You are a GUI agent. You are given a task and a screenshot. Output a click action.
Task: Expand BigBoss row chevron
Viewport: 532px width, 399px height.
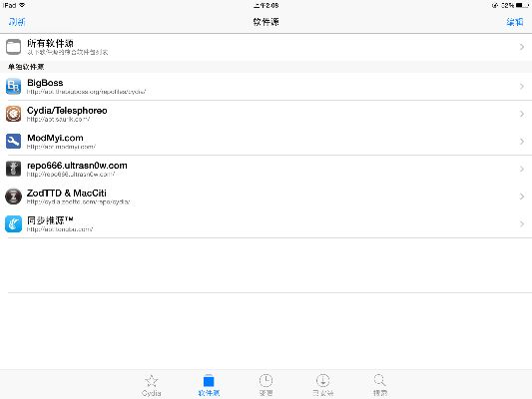pyautogui.click(x=522, y=86)
